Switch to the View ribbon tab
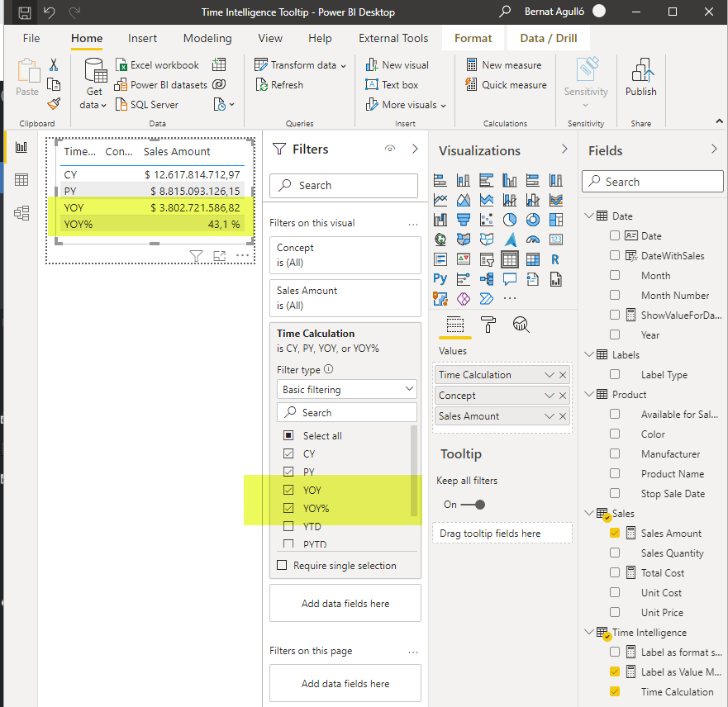Screen dimensions: 728x707 pos(269,38)
